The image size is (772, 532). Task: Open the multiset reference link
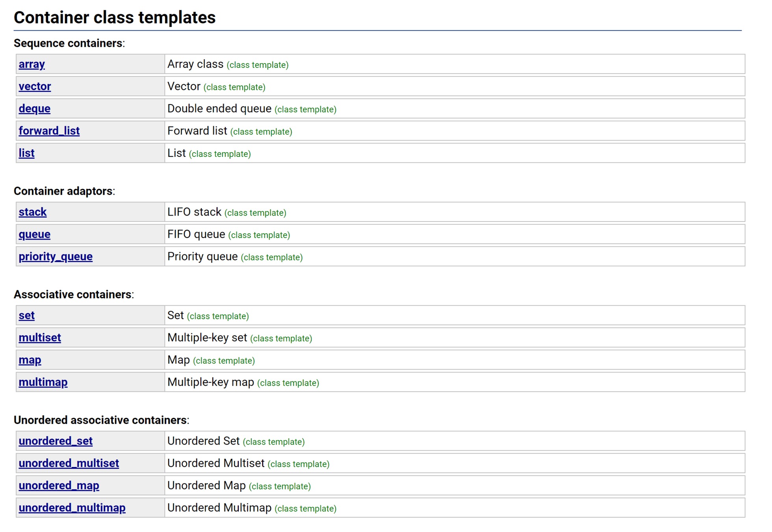click(40, 338)
